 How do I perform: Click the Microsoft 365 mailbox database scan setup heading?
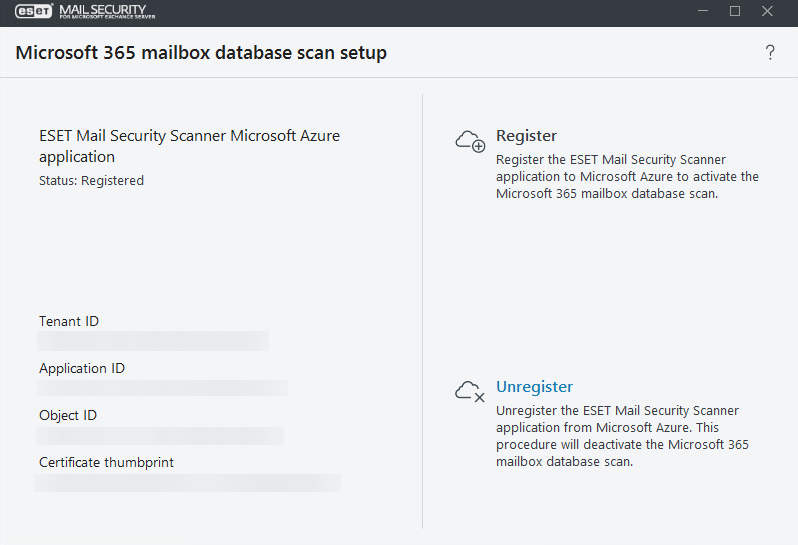(x=201, y=53)
